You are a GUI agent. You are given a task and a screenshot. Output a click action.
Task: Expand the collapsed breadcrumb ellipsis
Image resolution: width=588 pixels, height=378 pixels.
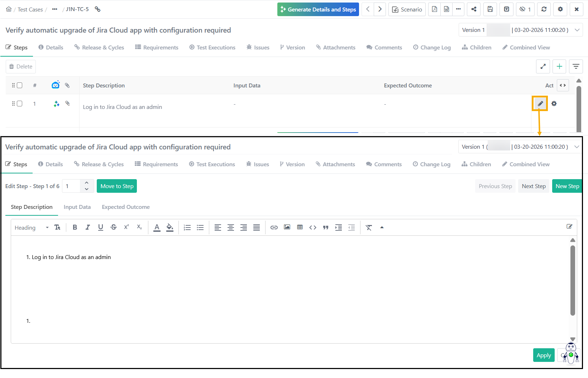pos(54,9)
